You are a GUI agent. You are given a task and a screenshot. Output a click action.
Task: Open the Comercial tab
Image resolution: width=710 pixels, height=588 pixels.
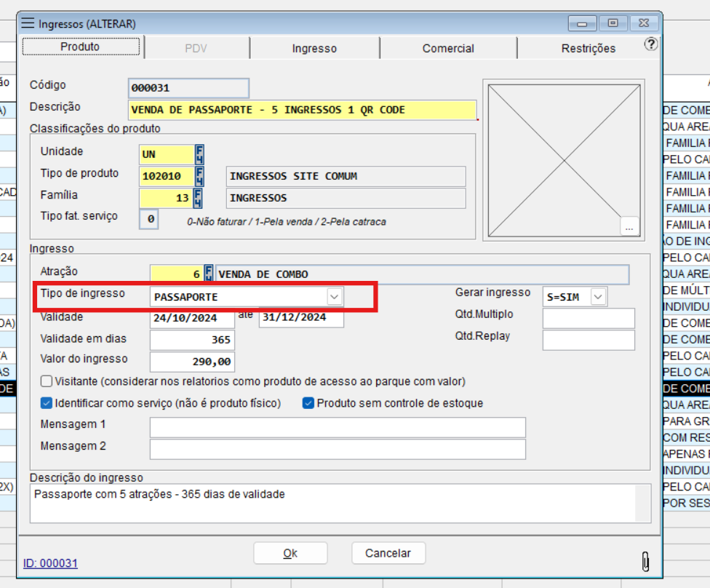point(448,49)
